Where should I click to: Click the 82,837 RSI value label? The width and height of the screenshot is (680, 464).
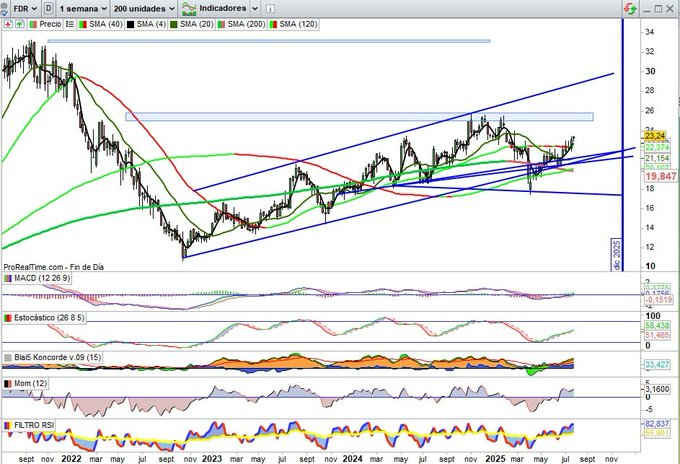657,424
